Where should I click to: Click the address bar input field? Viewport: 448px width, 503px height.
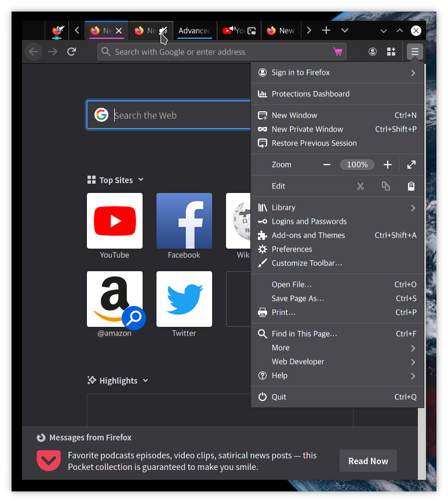(221, 52)
